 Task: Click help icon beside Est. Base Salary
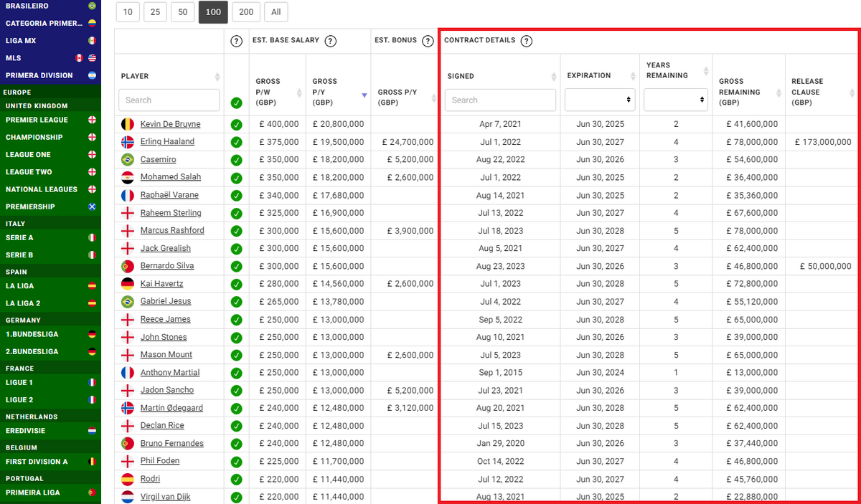point(331,41)
